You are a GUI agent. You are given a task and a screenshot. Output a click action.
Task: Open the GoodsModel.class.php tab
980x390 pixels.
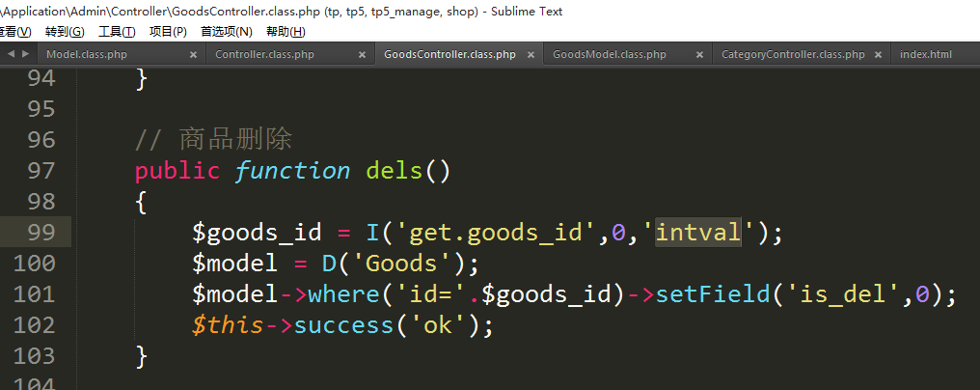609,55
